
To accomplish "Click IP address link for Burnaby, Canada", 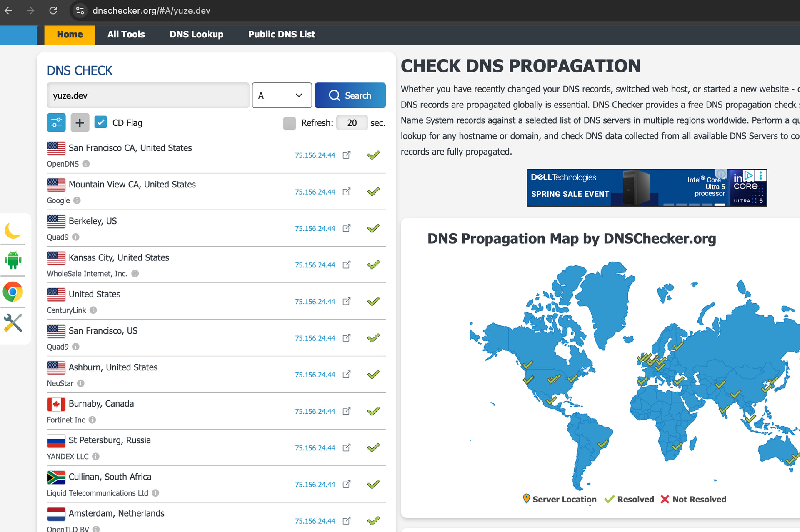I will click(x=315, y=411).
